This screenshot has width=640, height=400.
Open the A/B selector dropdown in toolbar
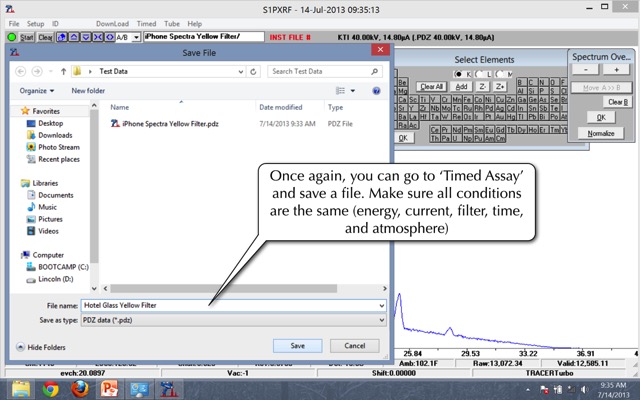136,37
